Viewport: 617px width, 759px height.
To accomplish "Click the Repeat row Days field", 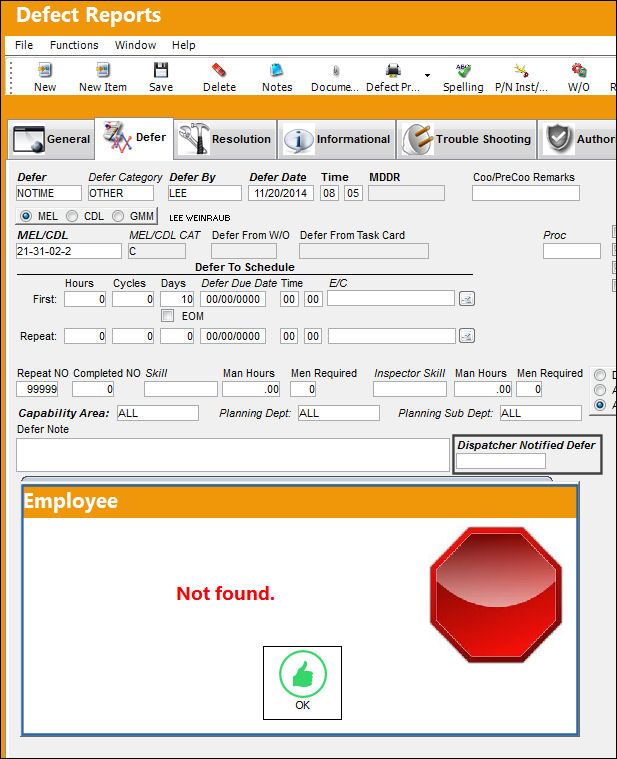I will [177, 336].
